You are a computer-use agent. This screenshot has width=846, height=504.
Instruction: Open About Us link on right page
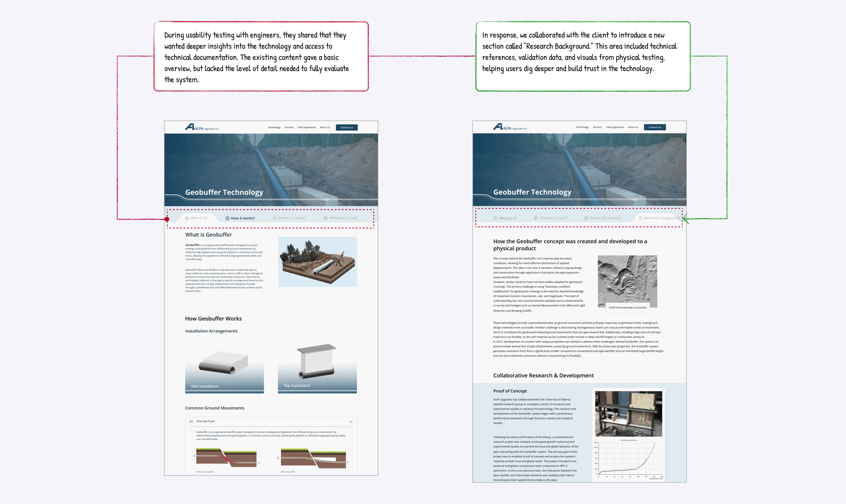click(x=633, y=127)
